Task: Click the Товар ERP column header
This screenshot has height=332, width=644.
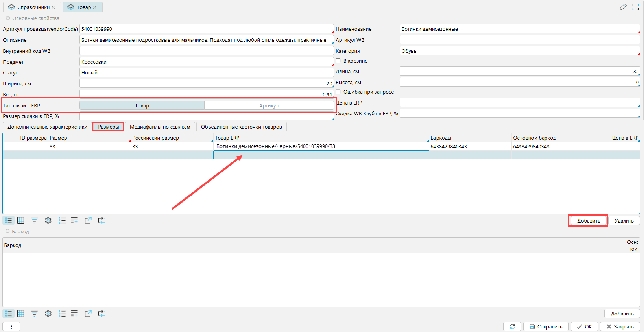Action: 321,138
